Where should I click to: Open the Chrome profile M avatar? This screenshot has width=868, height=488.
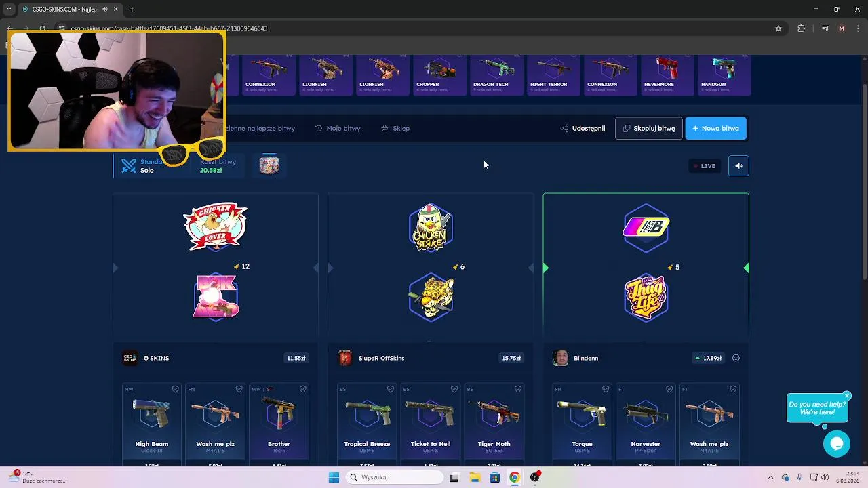click(842, 28)
